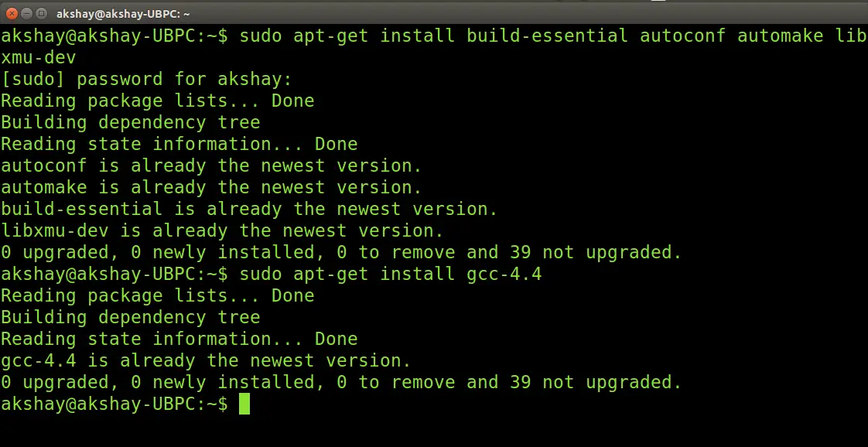This screenshot has width=868, height=447.
Task: Click the first "Reading state information" line
Action: [x=179, y=144]
